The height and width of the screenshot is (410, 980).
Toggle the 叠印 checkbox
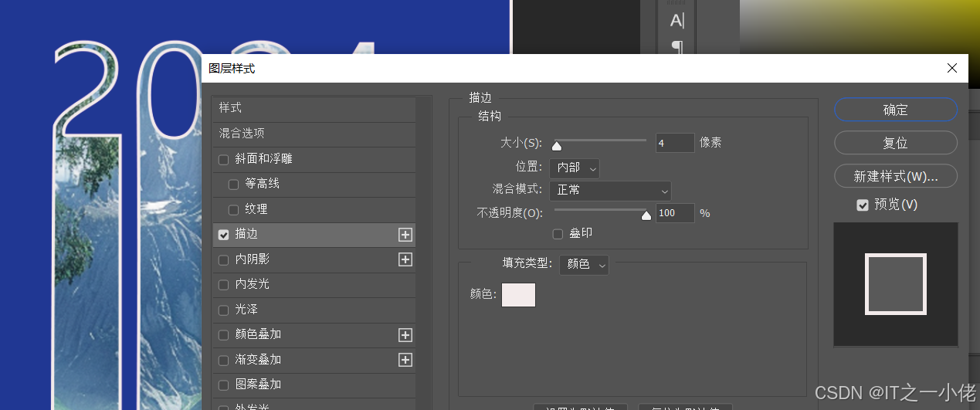click(558, 233)
